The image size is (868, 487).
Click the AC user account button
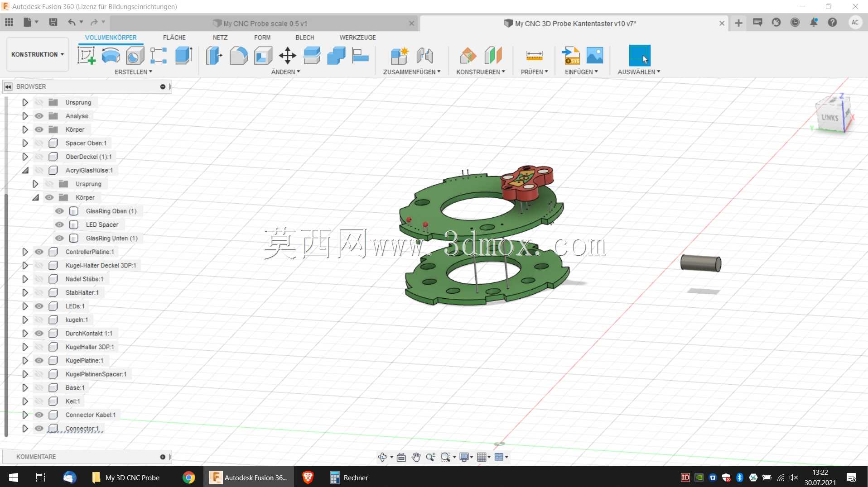[x=855, y=22]
